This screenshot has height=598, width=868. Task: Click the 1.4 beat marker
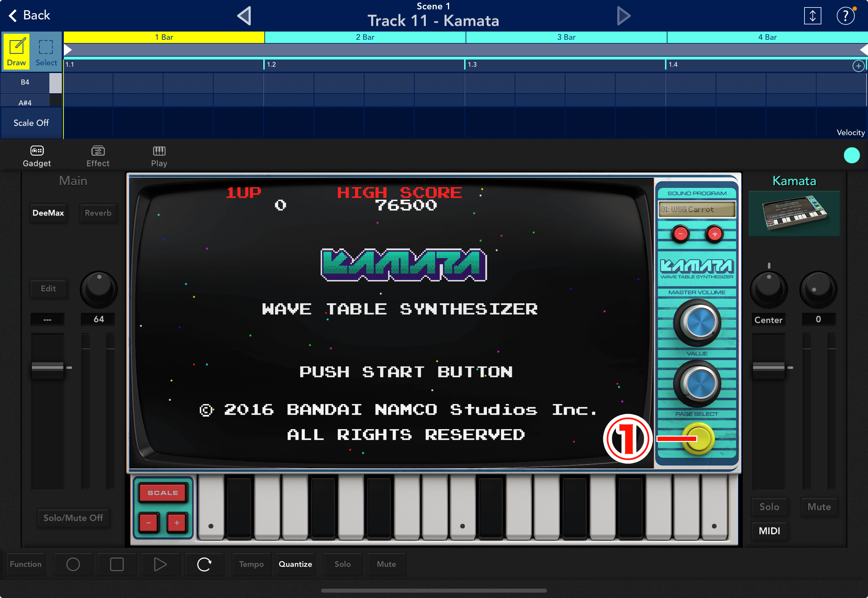click(x=673, y=65)
